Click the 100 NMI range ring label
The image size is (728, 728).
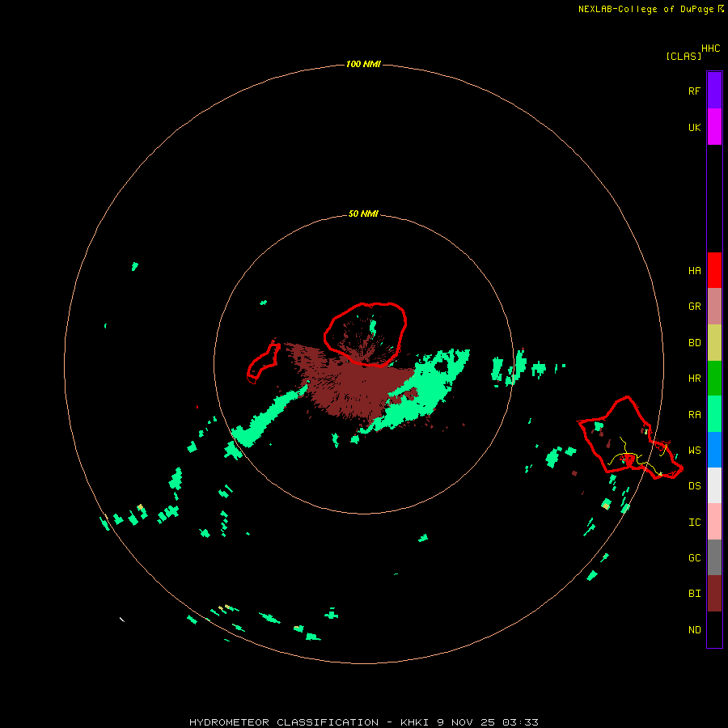(x=363, y=64)
